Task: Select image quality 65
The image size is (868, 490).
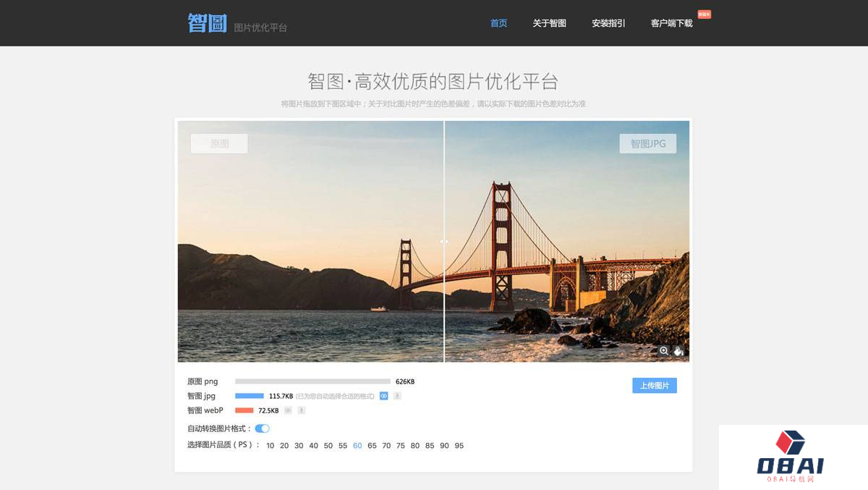Action: coord(372,446)
